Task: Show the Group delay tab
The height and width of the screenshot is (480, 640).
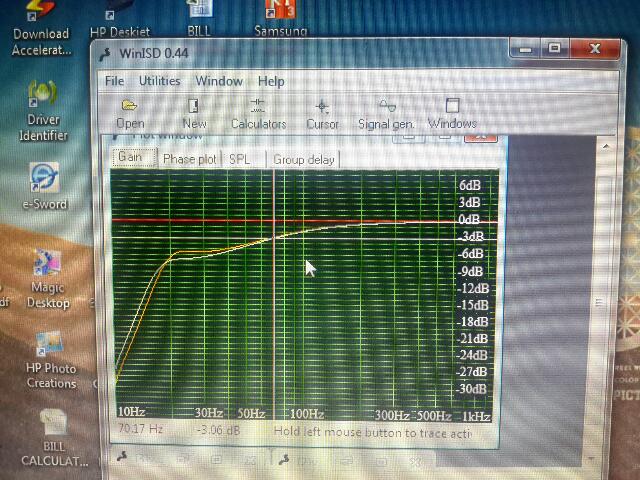Action: pos(304,159)
